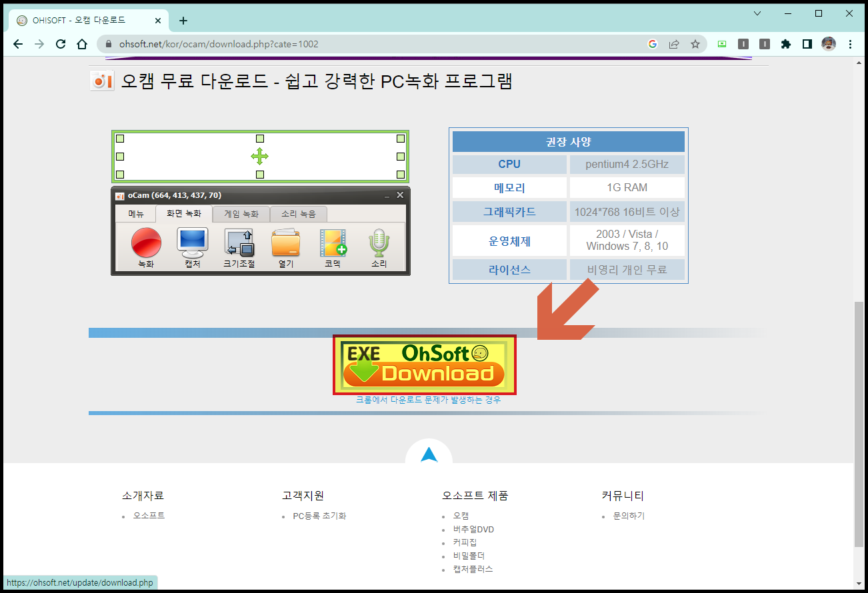Open the 오소프트 footer link
Image resolution: width=868 pixels, height=593 pixels.
(149, 516)
